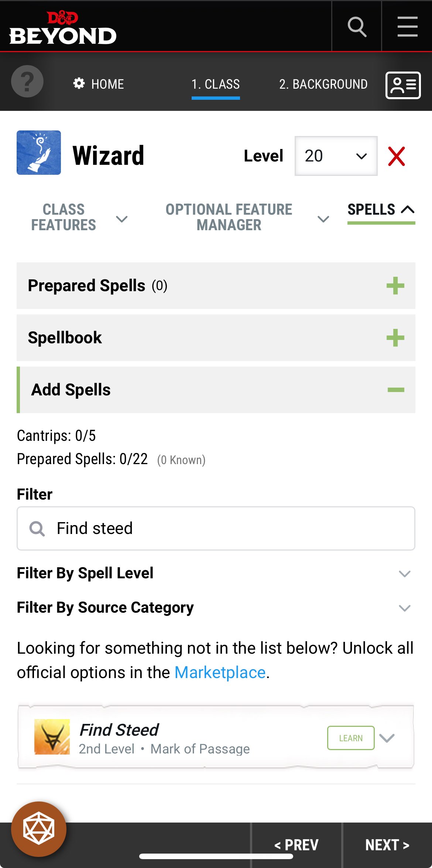Open the character sheet summary icon
This screenshot has width=432, height=868.
(x=403, y=85)
